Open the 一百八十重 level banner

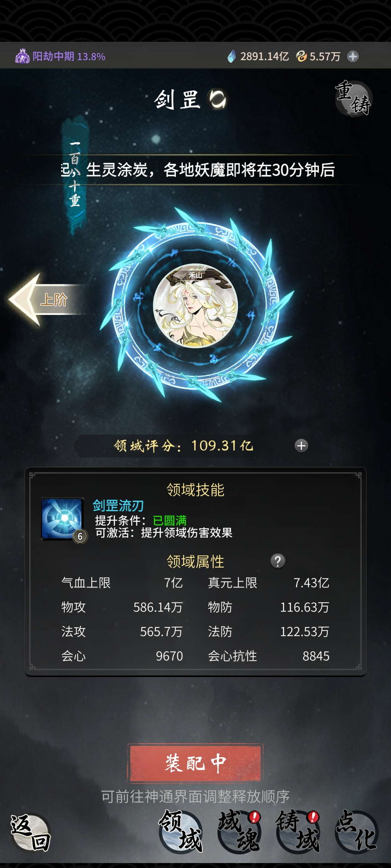[74, 175]
